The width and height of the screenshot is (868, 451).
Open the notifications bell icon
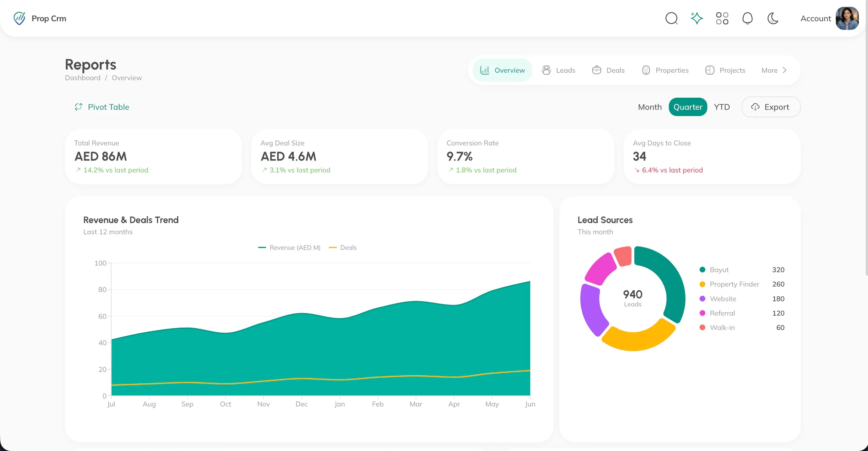[747, 18]
